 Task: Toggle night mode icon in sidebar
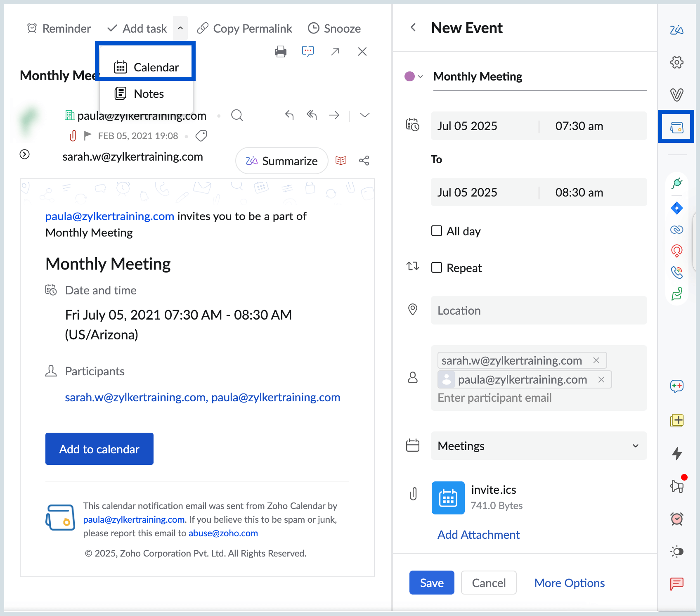[x=676, y=552]
